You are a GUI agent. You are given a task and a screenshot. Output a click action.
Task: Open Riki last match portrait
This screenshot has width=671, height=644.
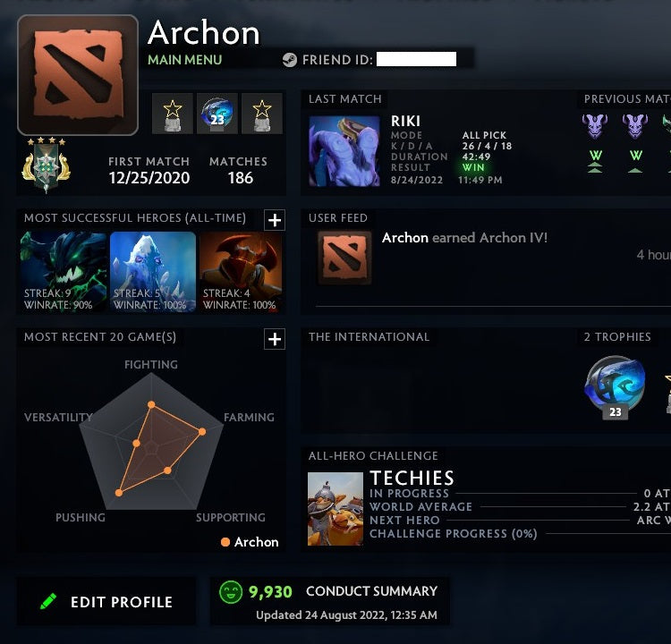click(344, 151)
